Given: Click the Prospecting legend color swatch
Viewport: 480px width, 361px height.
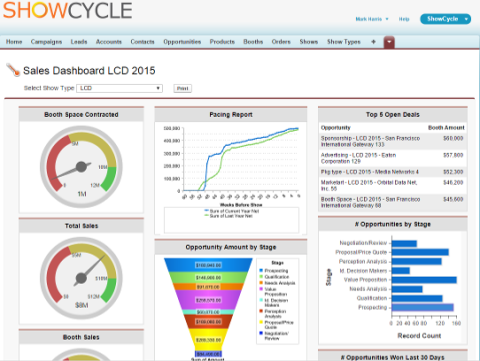Looking at the screenshot, I should tap(261, 271).
